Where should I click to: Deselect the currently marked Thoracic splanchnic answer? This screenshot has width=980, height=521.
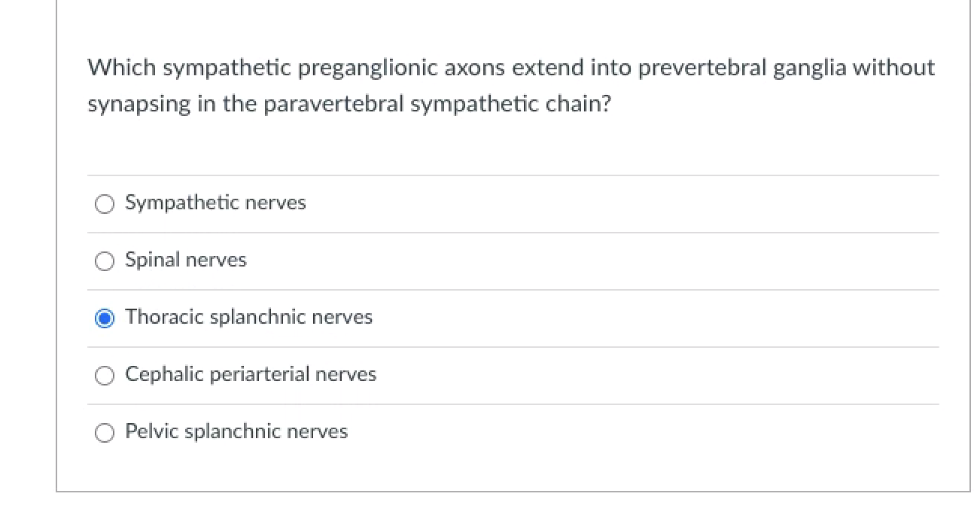(105, 318)
